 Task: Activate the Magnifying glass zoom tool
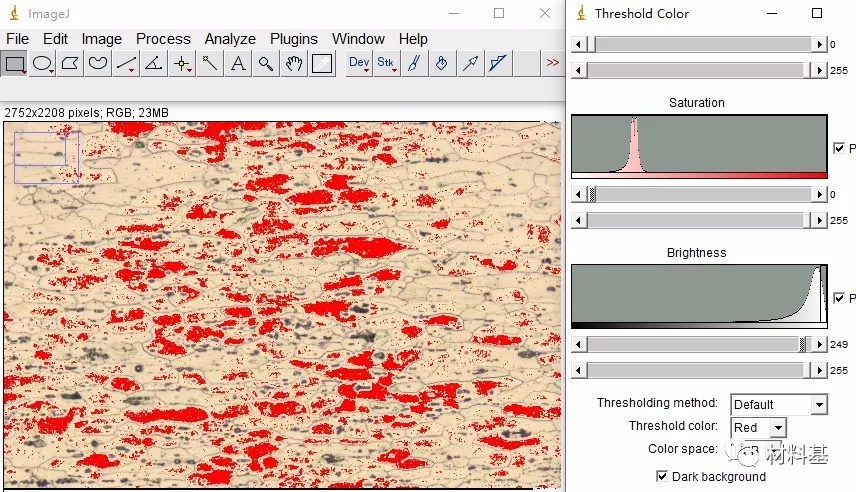[x=266, y=64]
